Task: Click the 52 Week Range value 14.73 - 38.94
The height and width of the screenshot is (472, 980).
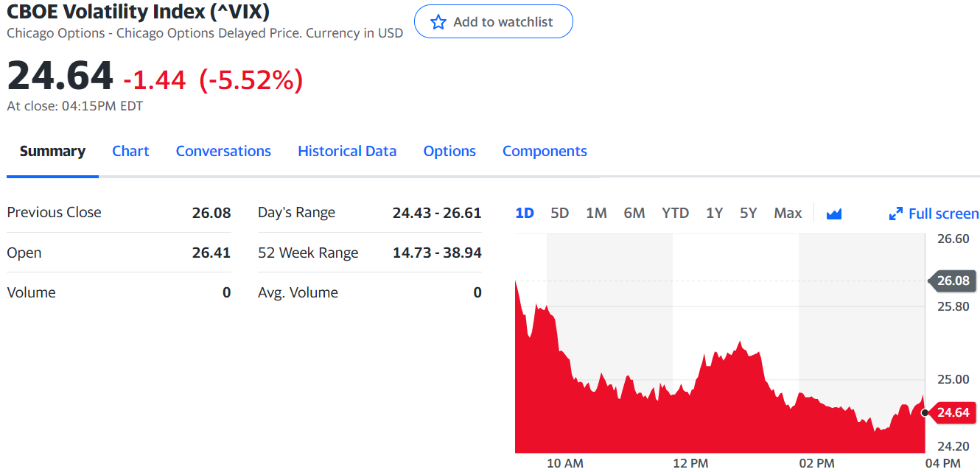Action: [x=437, y=253]
